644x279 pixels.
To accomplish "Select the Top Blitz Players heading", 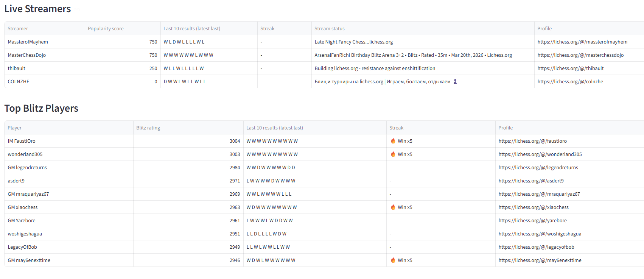I will 41,108.
